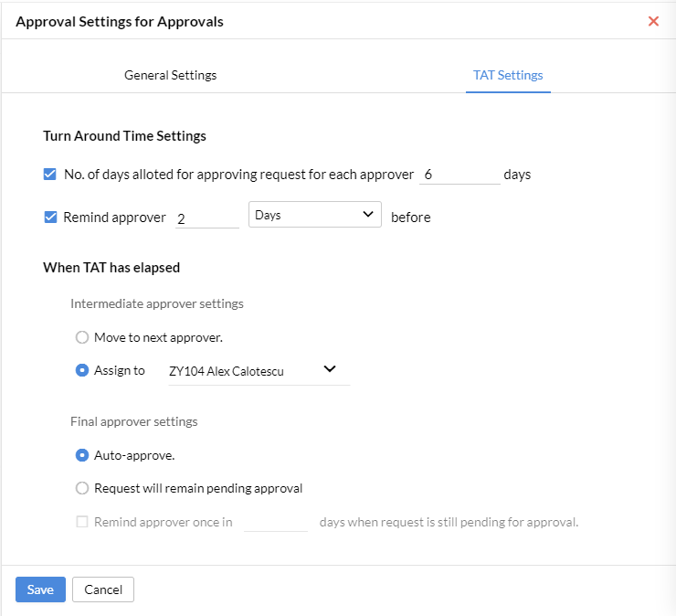
Task: Open the Days unit dropdown
Action: (315, 215)
